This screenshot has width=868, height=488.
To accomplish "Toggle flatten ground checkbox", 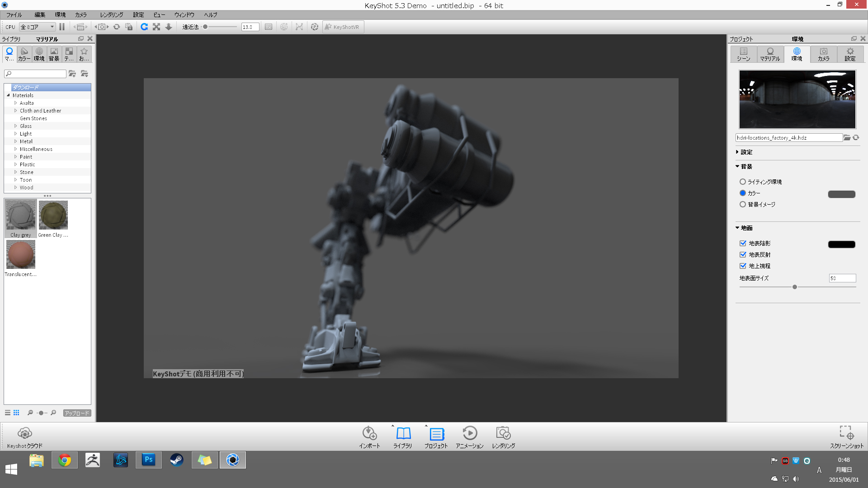I will tap(743, 266).
